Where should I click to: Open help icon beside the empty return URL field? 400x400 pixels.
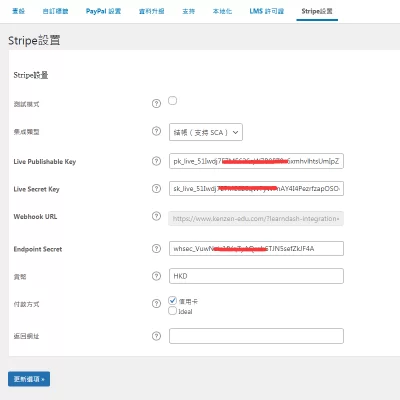point(156,336)
